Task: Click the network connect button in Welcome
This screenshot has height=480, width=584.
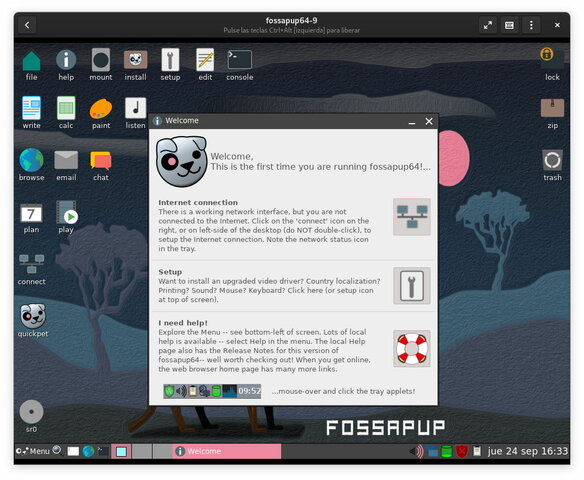Action: (x=412, y=217)
